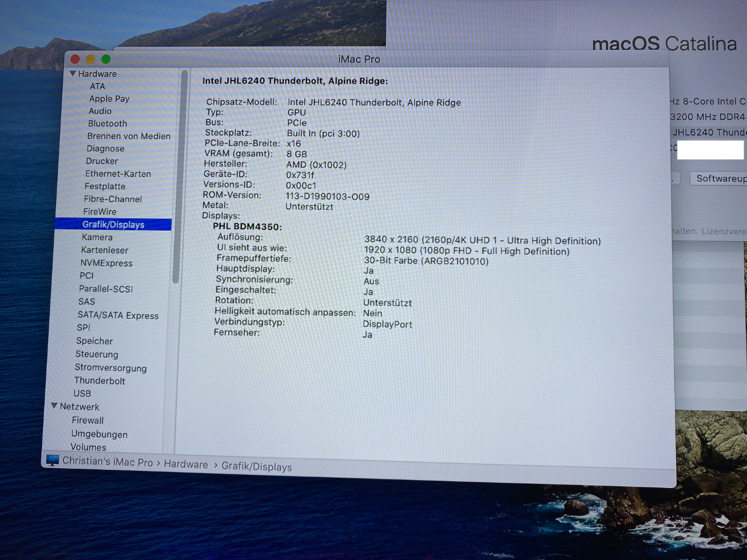Select ATA in the sidebar

98,86
